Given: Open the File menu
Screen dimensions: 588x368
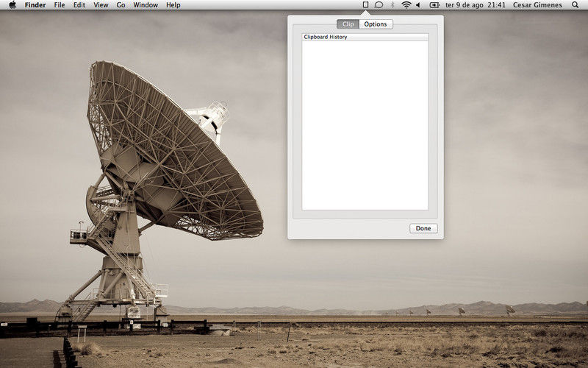Looking at the screenshot, I should (x=60, y=5).
